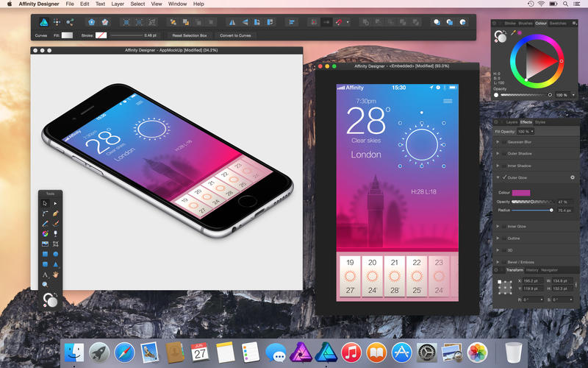Open the Fill Opacity percentage dropdown

tap(526, 132)
